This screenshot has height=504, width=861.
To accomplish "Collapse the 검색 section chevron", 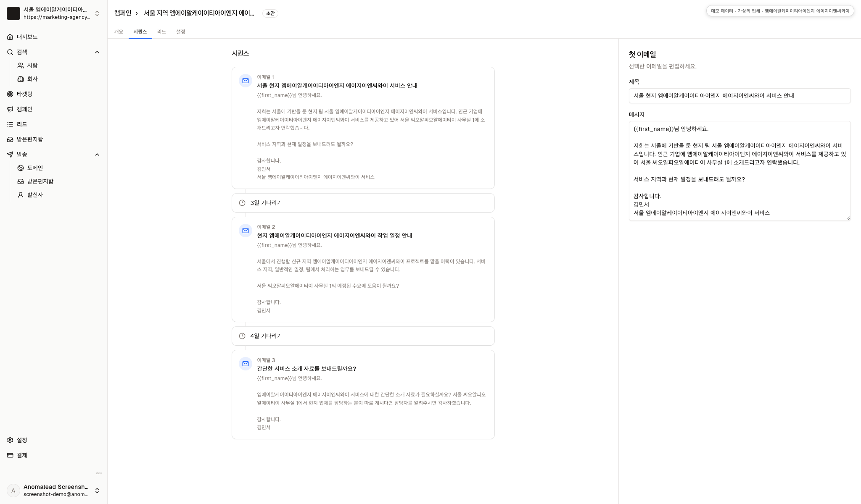I will tap(97, 52).
